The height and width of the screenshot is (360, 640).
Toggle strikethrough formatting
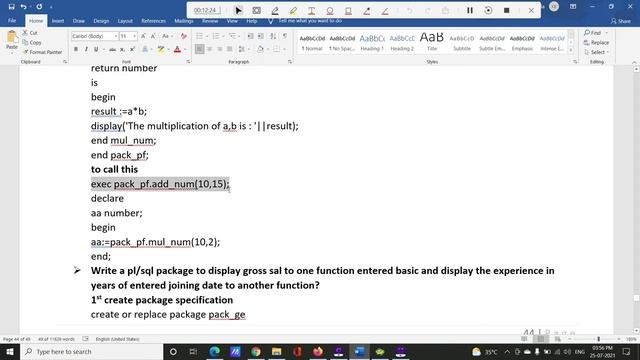[x=113, y=49]
